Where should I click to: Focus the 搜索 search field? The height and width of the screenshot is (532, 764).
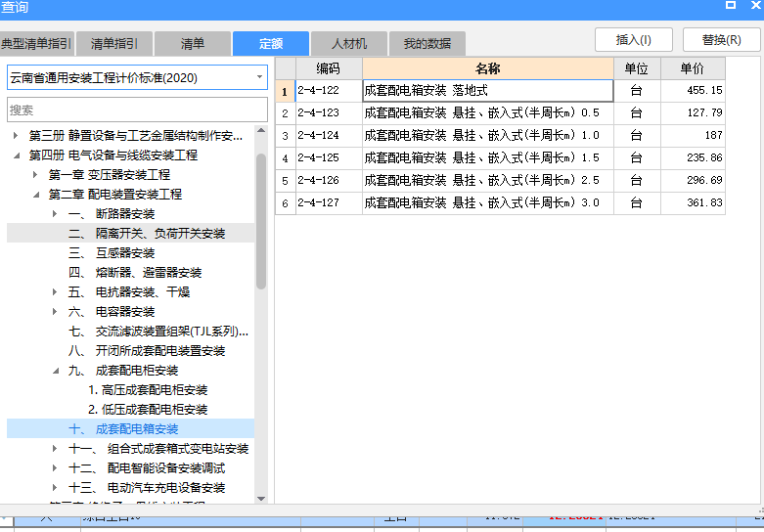click(x=137, y=110)
